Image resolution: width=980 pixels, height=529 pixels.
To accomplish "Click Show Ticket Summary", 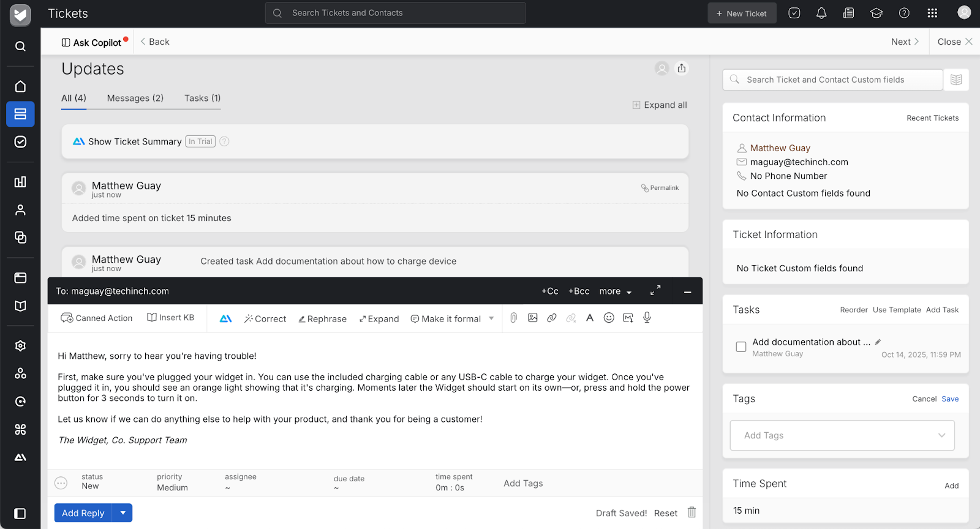I will (x=135, y=141).
